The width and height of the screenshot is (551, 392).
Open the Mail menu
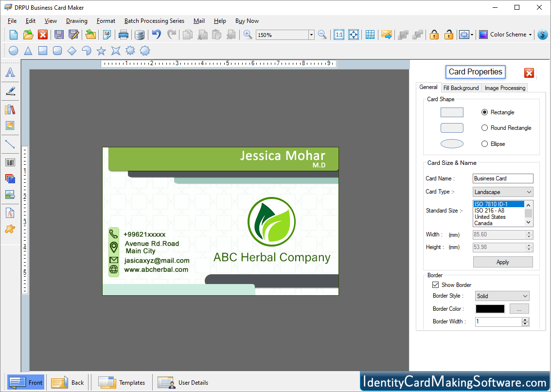pos(199,21)
